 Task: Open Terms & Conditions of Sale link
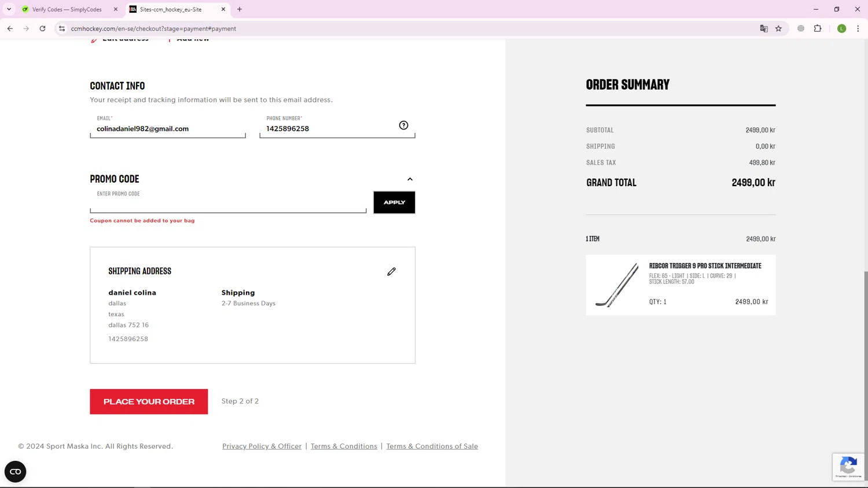pyautogui.click(x=432, y=446)
